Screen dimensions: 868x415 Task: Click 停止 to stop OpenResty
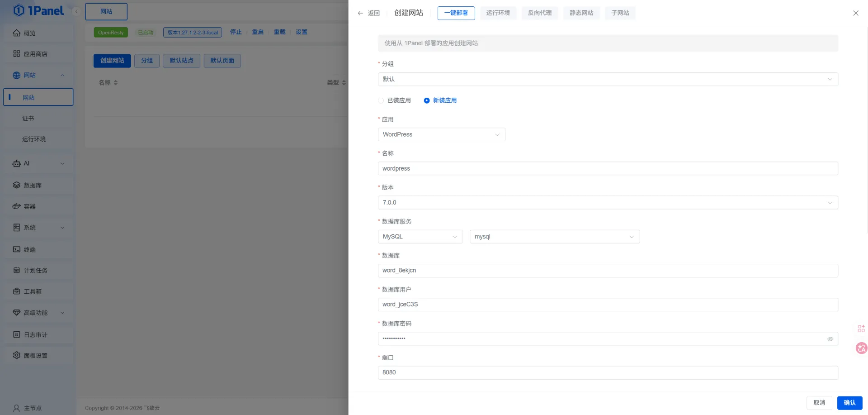tap(236, 32)
